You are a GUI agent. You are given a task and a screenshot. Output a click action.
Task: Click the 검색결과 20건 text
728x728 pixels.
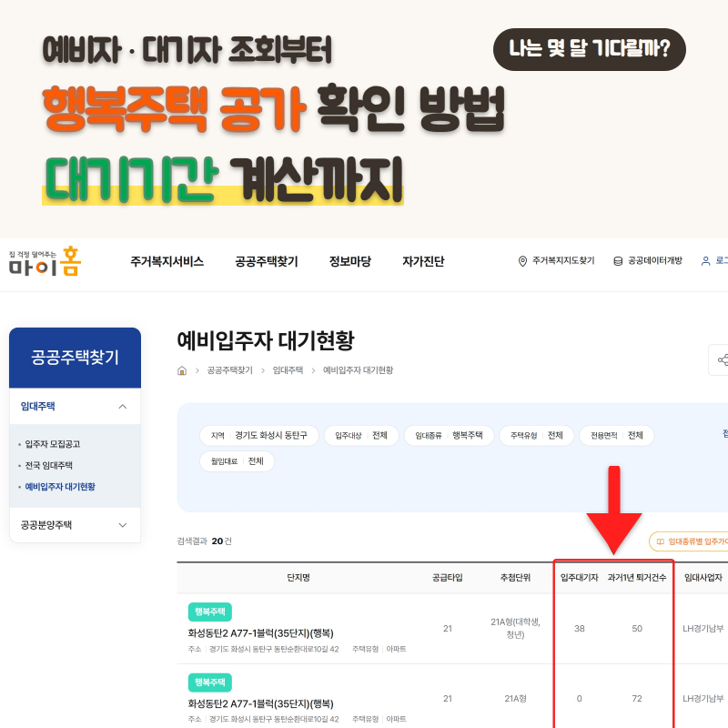click(x=204, y=541)
